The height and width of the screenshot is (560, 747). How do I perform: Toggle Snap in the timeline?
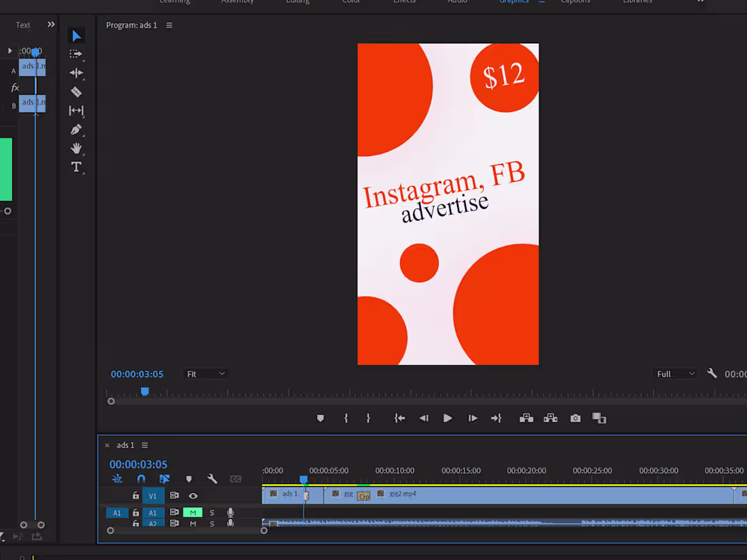(141, 479)
